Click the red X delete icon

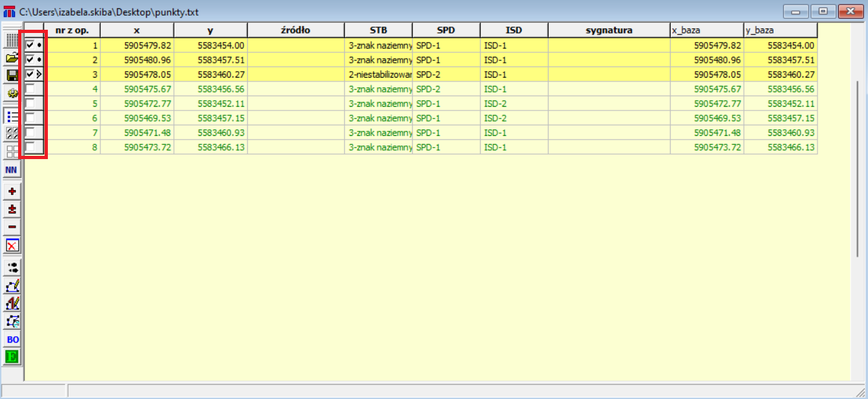[x=12, y=245]
